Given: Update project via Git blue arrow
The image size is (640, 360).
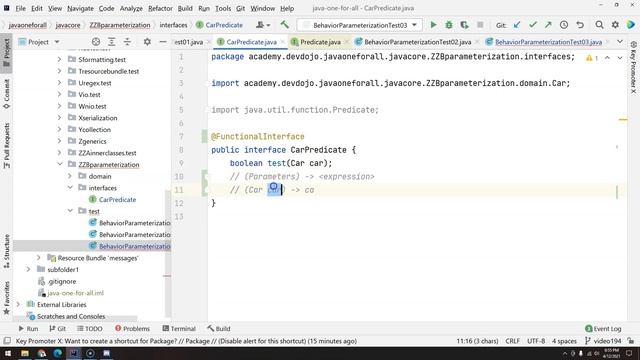Looking at the screenshot, I should (x=517, y=25).
